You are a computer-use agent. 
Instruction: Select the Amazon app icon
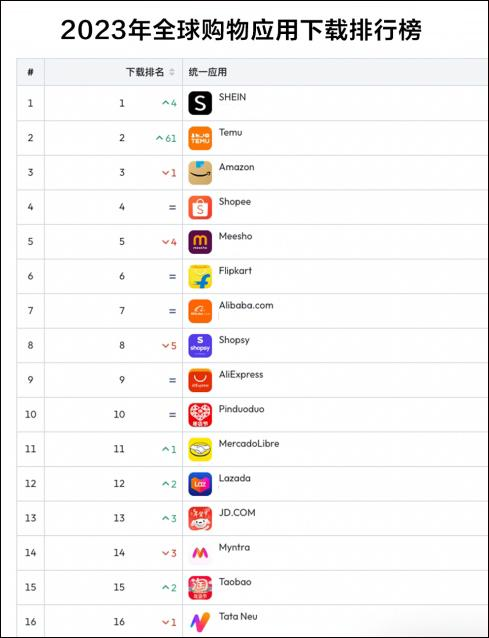(200, 173)
